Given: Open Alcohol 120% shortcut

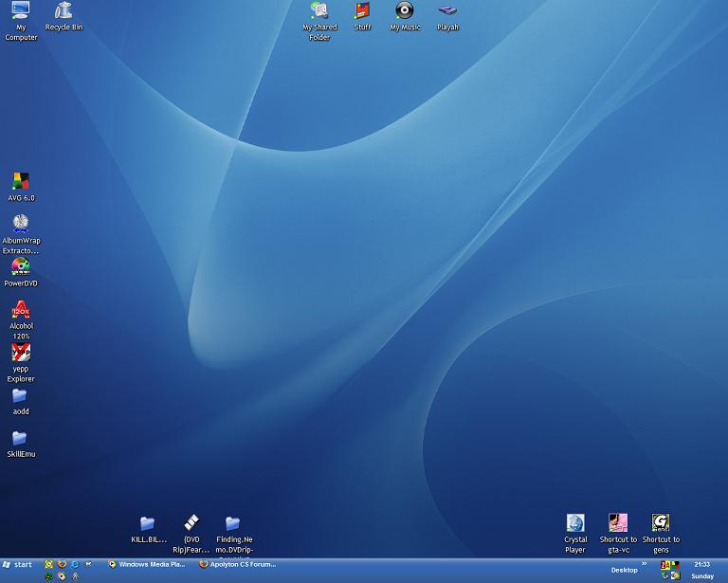Looking at the screenshot, I should coord(21,310).
